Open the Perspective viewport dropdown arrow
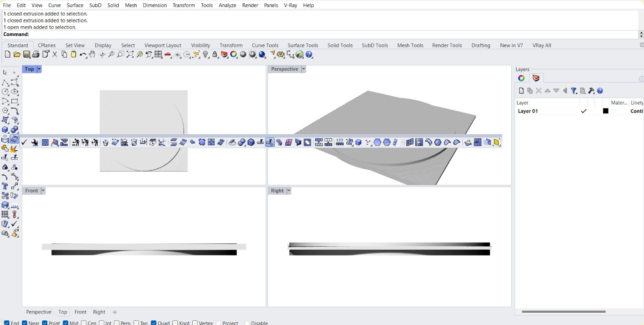 pyautogui.click(x=303, y=69)
